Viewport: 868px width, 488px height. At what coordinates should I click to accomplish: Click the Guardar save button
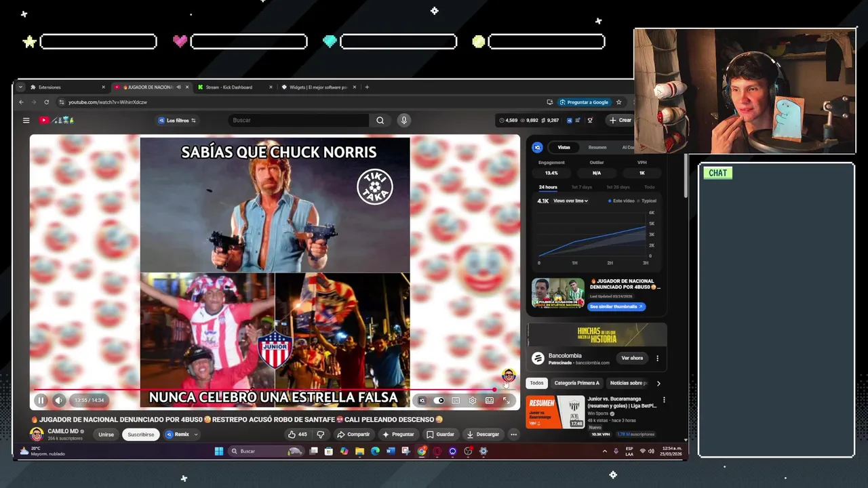click(440, 434)
